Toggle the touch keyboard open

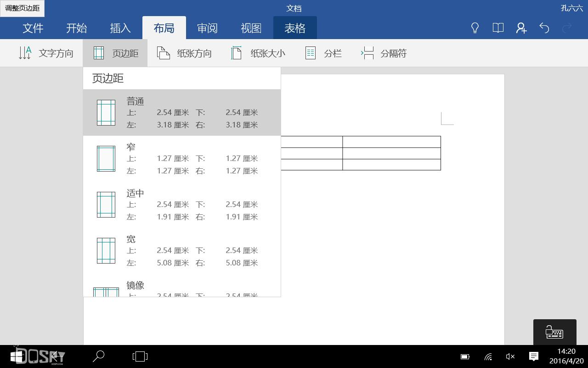pyautogui.click(x=554, y=332)
